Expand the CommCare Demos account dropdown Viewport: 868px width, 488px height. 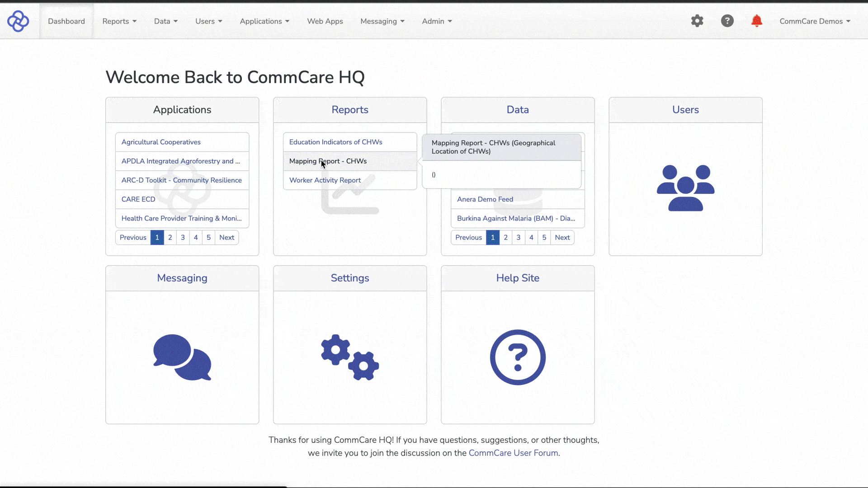click(815, 21)
